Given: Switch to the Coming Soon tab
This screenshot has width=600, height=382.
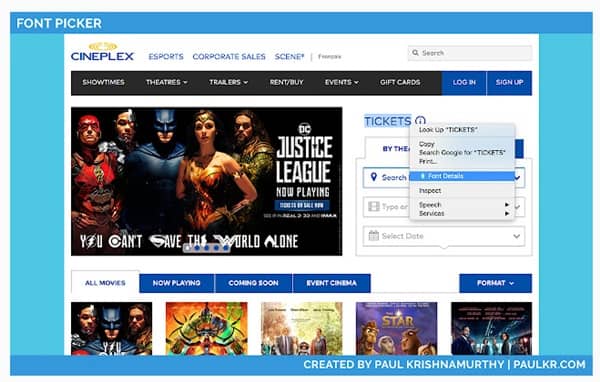Looking at the screenshot, I should pos(253,283).
